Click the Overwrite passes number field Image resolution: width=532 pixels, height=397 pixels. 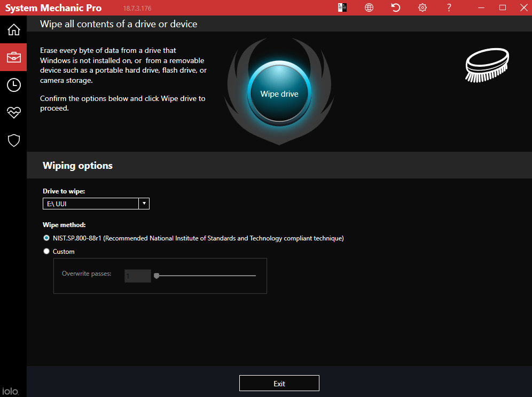coord(137,276)
